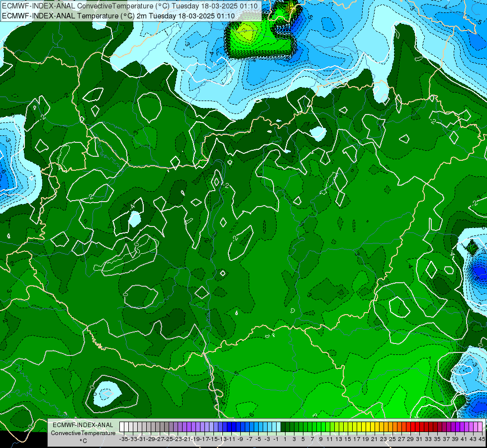Viewport: 487px width, 448px height.
Task: Click the '15' value on the legend scale
Action: (348, 439)
